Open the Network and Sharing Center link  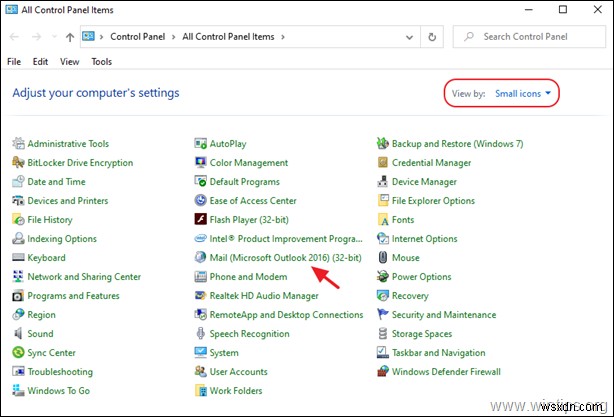point(84,277)
